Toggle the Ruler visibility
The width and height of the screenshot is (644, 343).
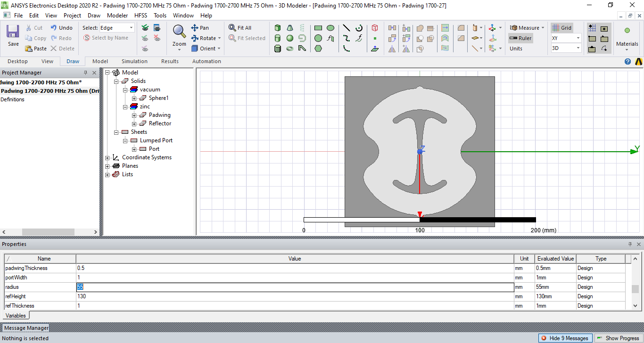click(520, 38)
